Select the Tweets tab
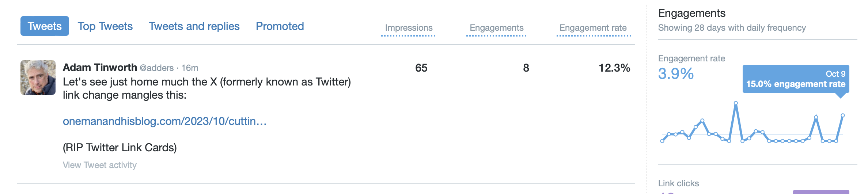This screenshot has height=194, width=868. [x=45, y=26]
